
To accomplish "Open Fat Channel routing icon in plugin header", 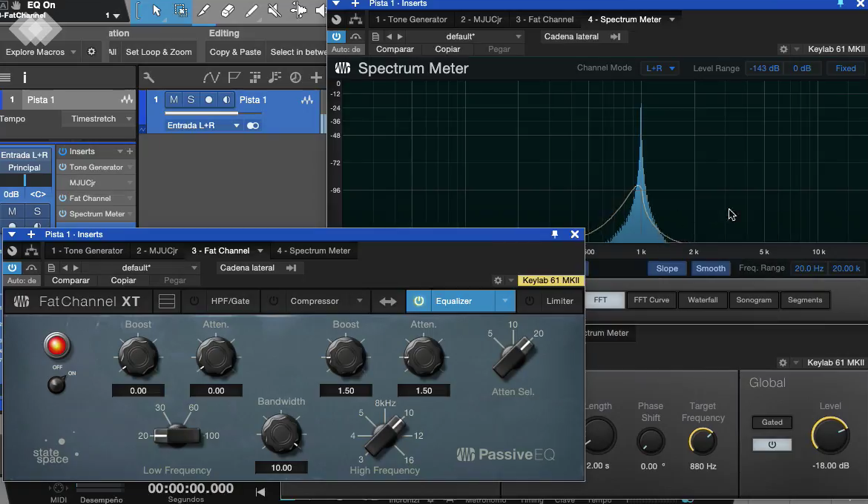I will (32, 251).
